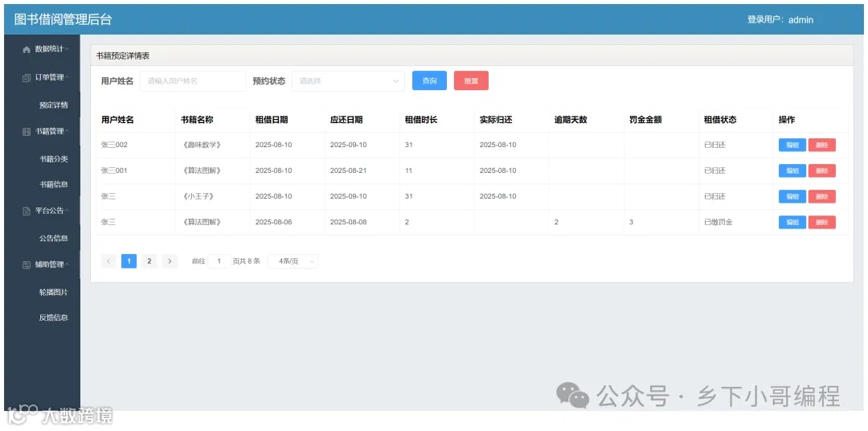Screen dimensions: 868x431
Task: Click the 书籍预定详情表 panel title
Action: tap(123, 56)
